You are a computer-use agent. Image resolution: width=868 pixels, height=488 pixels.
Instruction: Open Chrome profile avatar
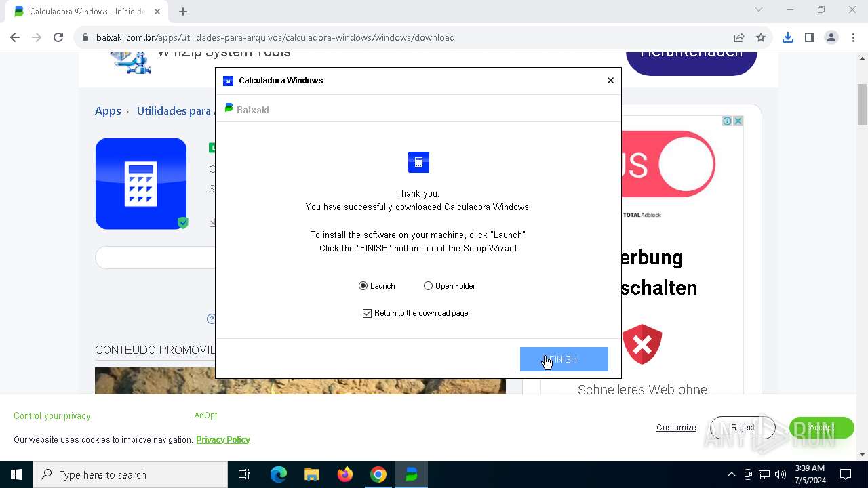click(831, 37)
